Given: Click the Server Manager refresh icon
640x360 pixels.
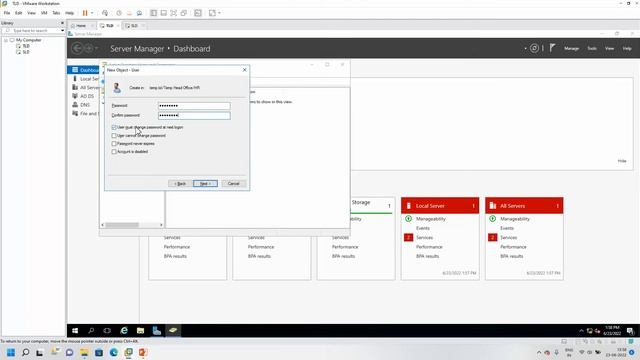Looking at the screenshot, I should (x=534, y=48).
